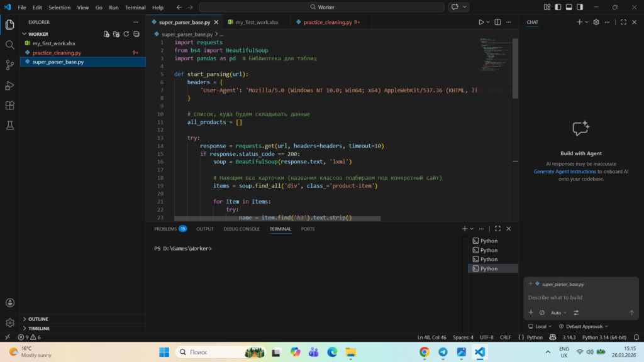
Task: Open new chat options dropdown
Action: (x=587, y=22)
